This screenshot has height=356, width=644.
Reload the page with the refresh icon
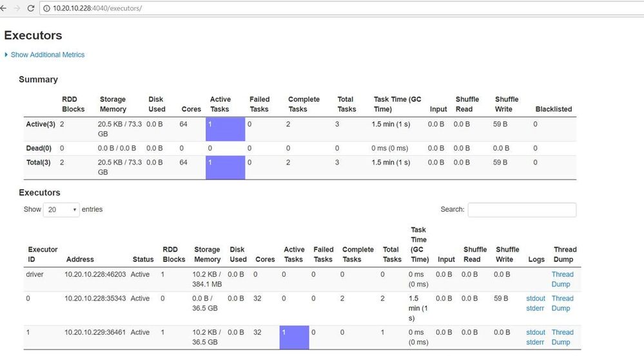click(31, 8)
